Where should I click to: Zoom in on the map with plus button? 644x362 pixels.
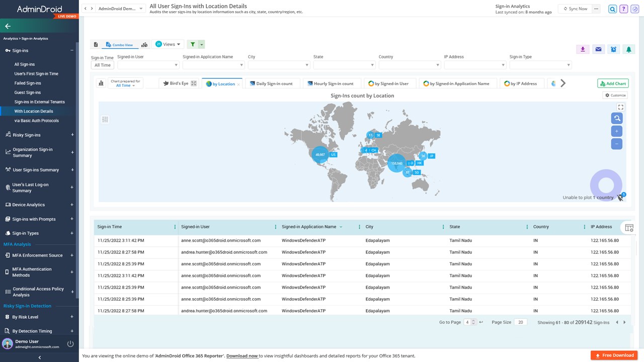(x=617, y=131)
